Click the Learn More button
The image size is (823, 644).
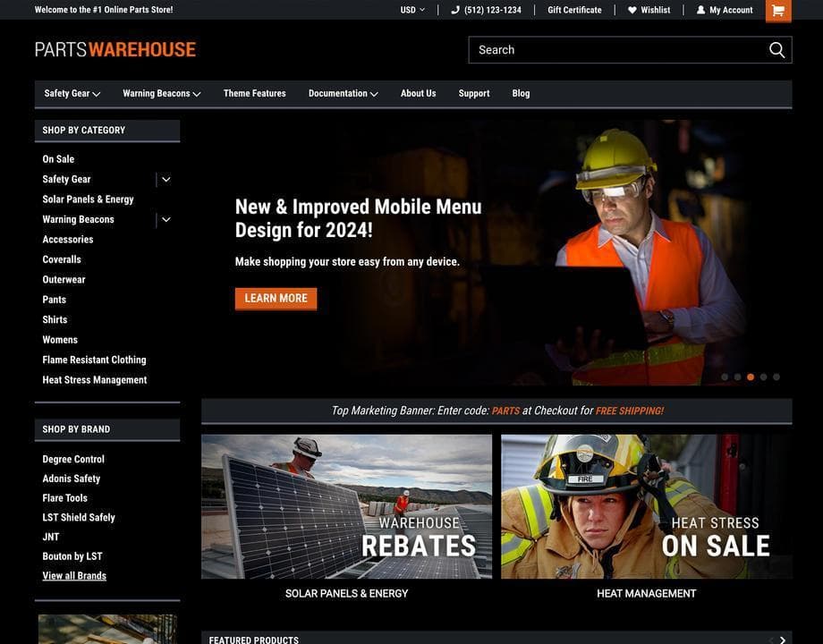[276, 298]
